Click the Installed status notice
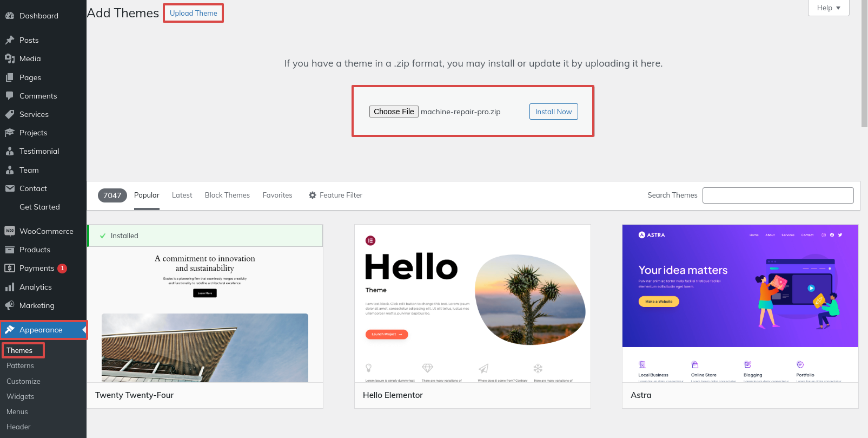 205,236
